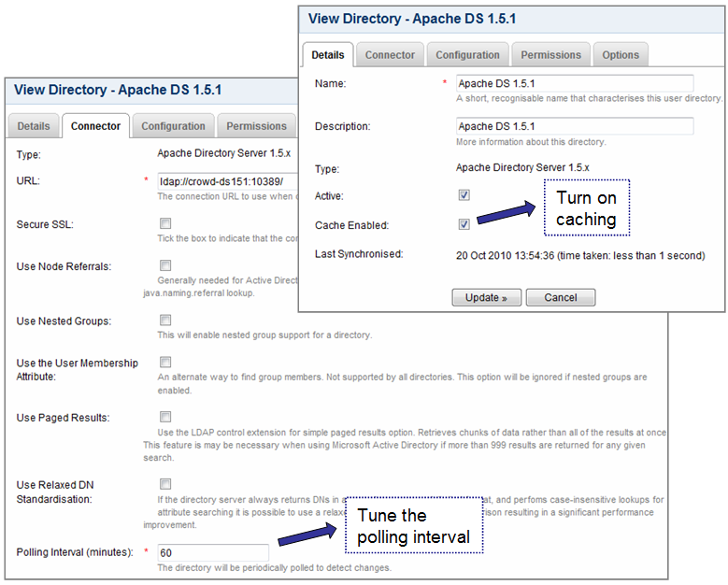The width and height of the screenshot is (728, 585).
Task: Click the 'Cache Enabled:' label
Action: (x=352, y=225)
